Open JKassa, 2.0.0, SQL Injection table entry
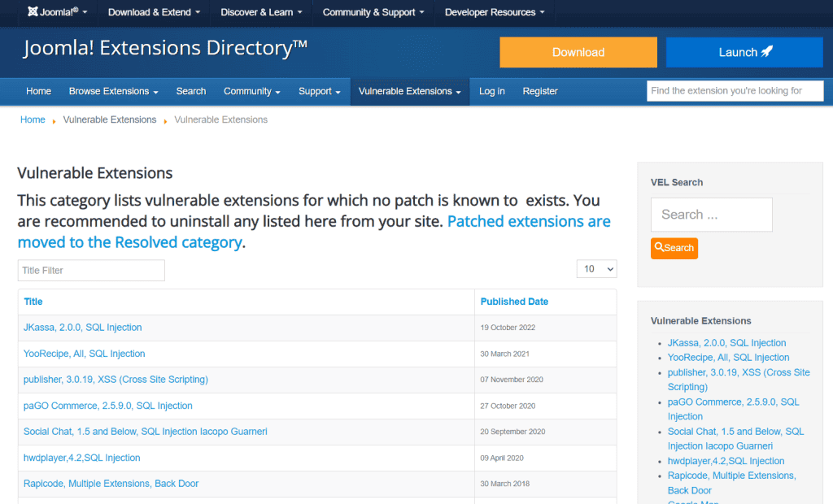 [x=83, y=328]
